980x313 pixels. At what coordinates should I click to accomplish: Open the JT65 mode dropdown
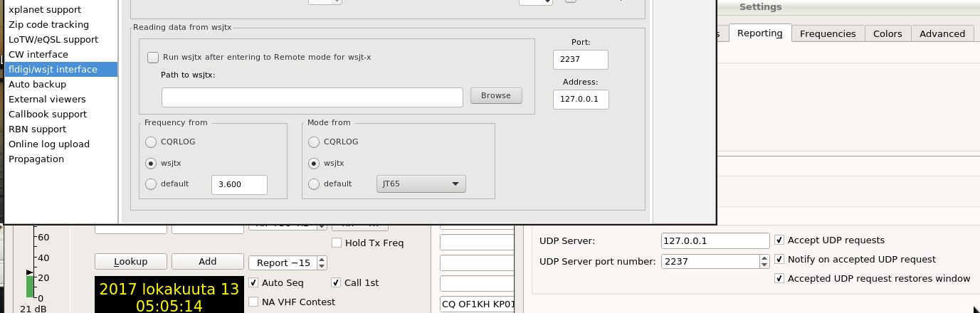[x=421, y=184]
